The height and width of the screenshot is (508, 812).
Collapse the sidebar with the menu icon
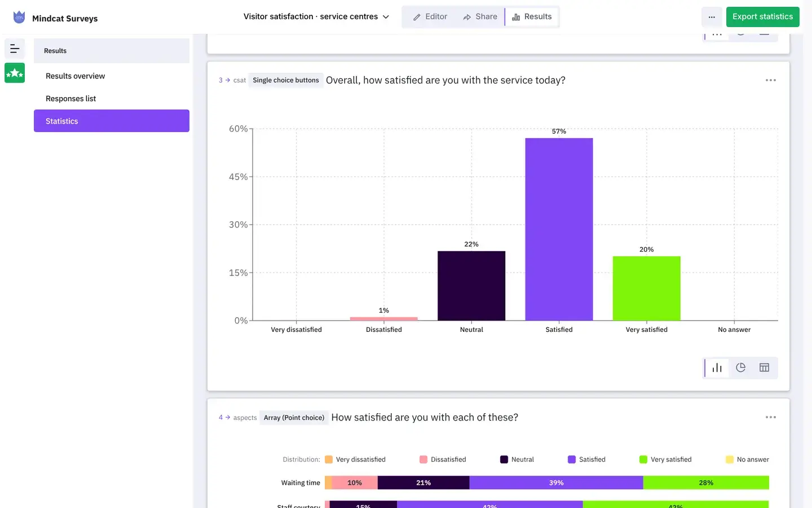(15, 49)
